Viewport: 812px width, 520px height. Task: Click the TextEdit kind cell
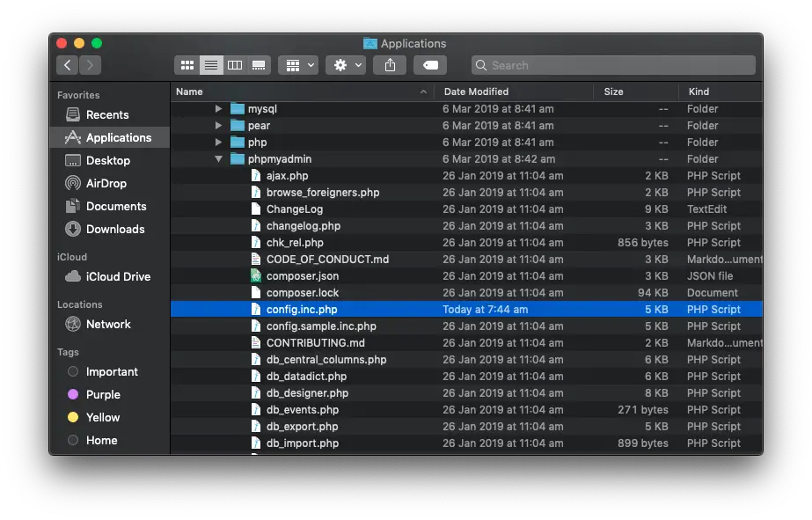click(x=707, y=209)
